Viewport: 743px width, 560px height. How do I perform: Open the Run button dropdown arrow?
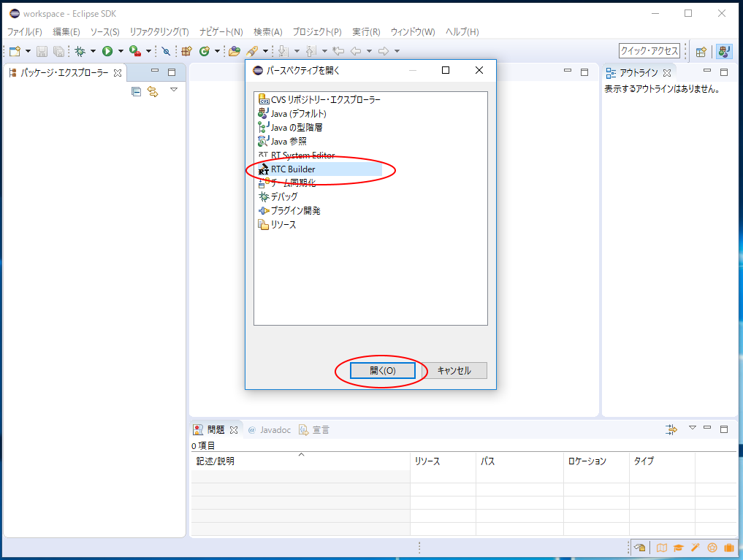tap(121, 51)
